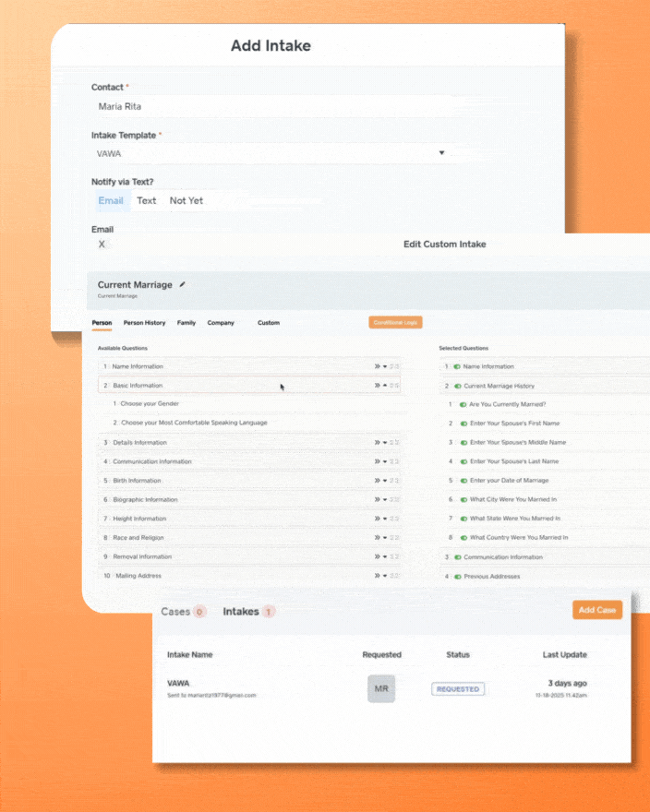Collapse the Basic Information section

click(x=385, y=386)
